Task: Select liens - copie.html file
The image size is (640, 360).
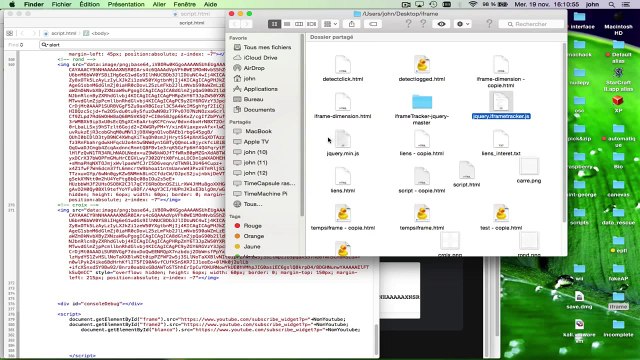Action: (422, 142)
